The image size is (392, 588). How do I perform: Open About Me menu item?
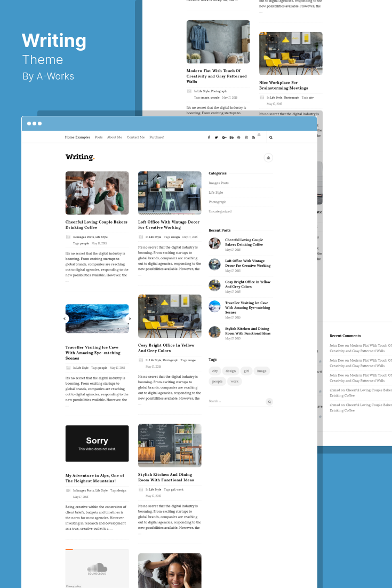tap(115, 137)
